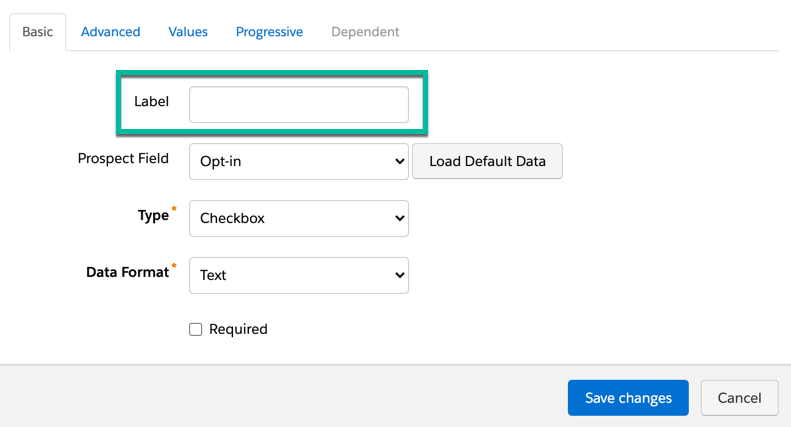The width and height of the screenshot is (791, 427).
Task: Click the greyed-out Dependent tab
Action: pos(365,32)
